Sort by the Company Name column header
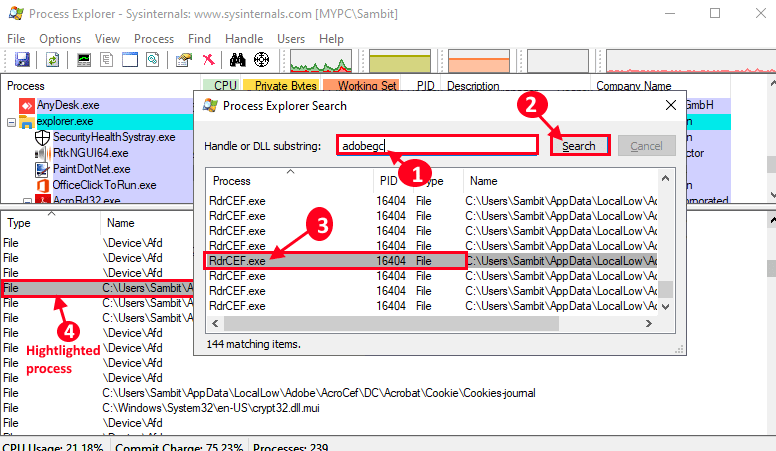Viewport: 776px width, 451px height. (633, 86)
